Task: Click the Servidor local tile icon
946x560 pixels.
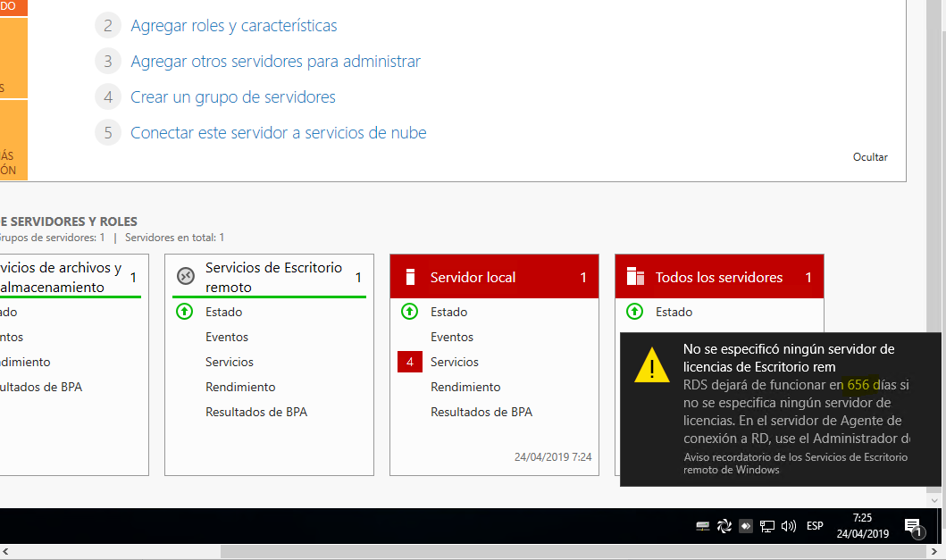Action: (x=411, y=277)
